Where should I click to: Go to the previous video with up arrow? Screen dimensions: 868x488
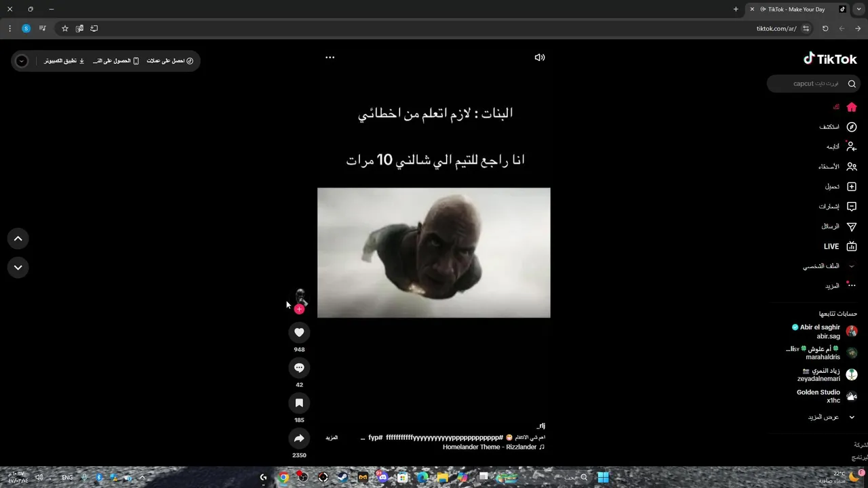tap(18, 239)
